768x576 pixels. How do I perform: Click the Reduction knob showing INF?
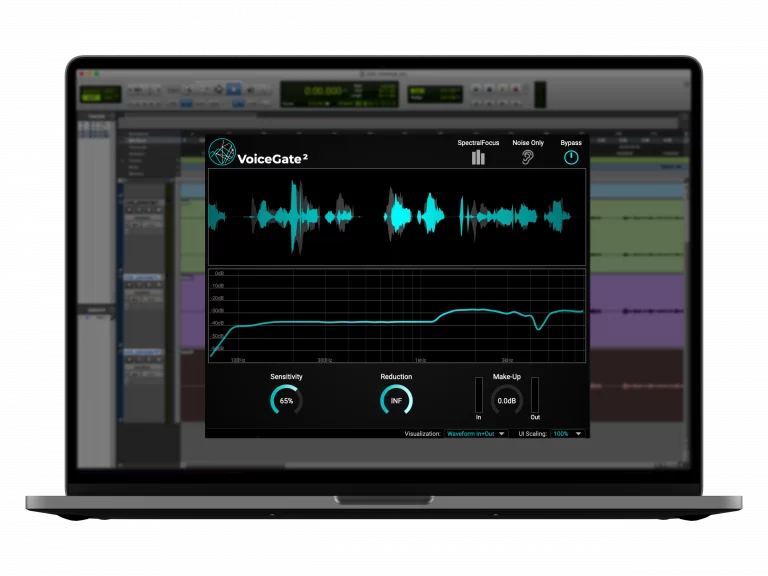coord(396,400)
